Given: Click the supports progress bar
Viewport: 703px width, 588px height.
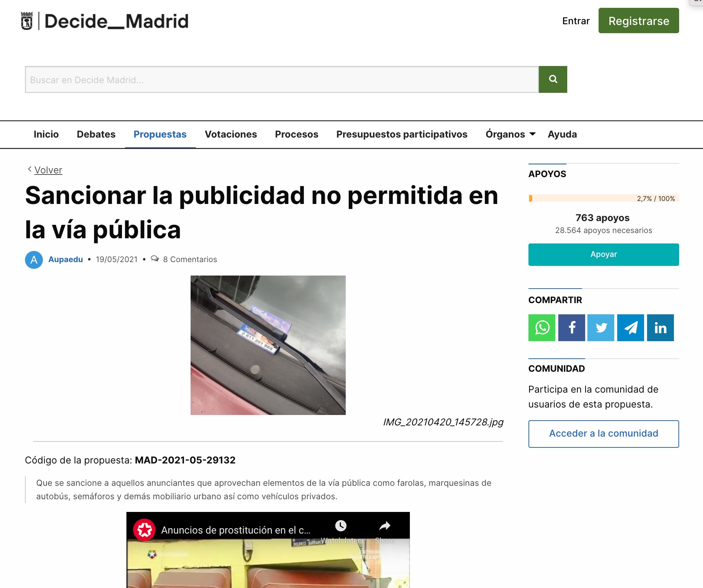Looking at the screenshot, I should tap(603, 198).
